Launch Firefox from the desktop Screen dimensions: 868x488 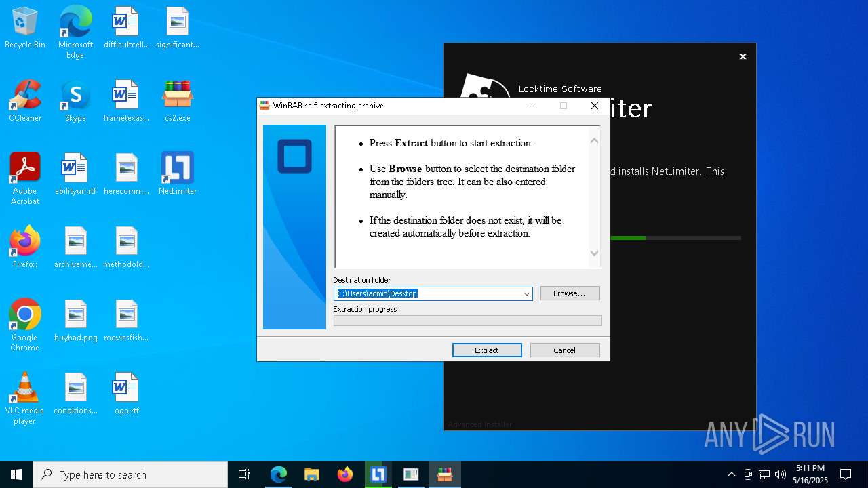(25, 248)
